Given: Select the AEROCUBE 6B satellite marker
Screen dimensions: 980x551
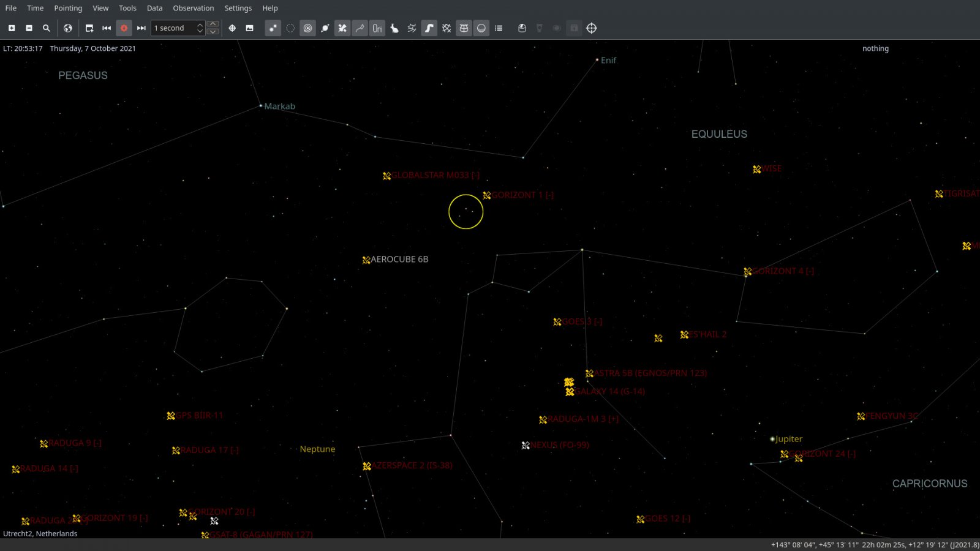Looking at the screenshot, I should 366,260.
